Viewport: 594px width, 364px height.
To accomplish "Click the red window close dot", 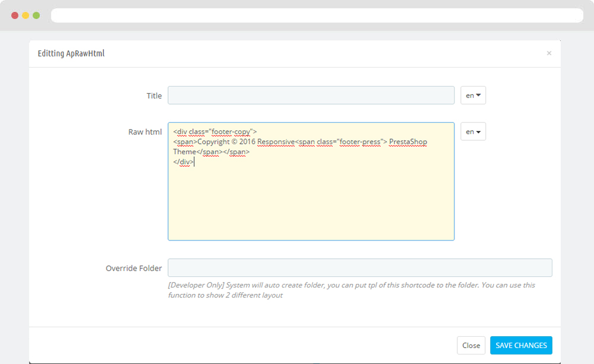I will tap(15, 15).
